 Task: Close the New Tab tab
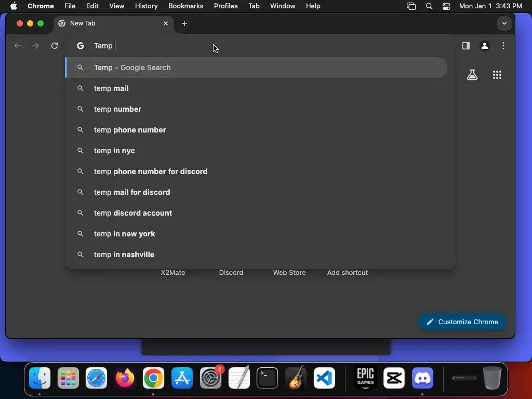(166, 23)
